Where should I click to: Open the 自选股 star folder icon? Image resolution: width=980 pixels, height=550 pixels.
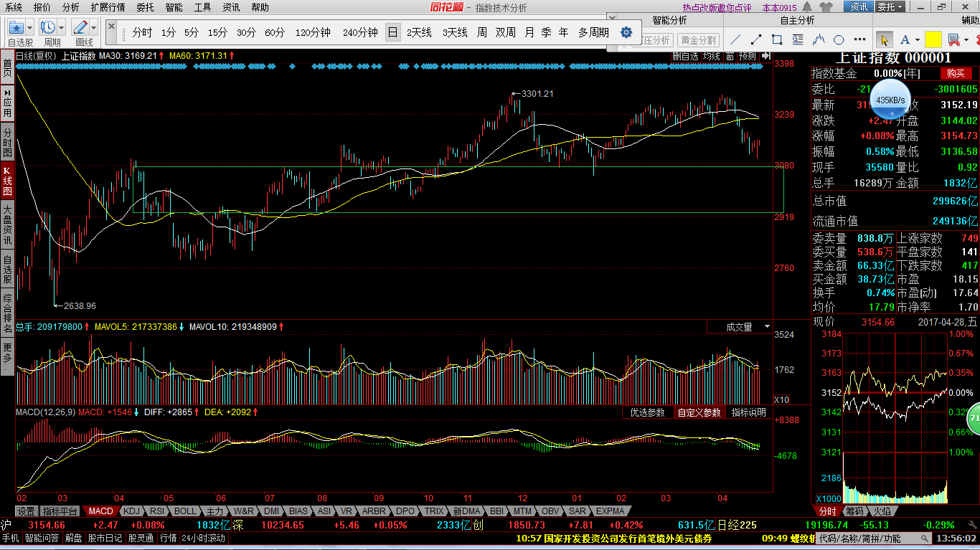(x=16, y=27)
